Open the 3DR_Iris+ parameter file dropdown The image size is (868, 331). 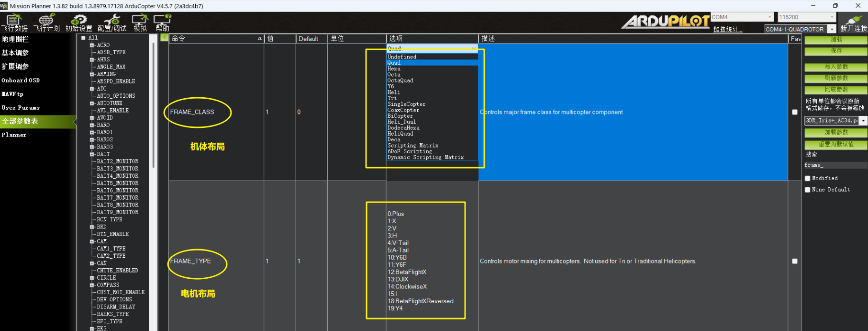tap(863, 121)
